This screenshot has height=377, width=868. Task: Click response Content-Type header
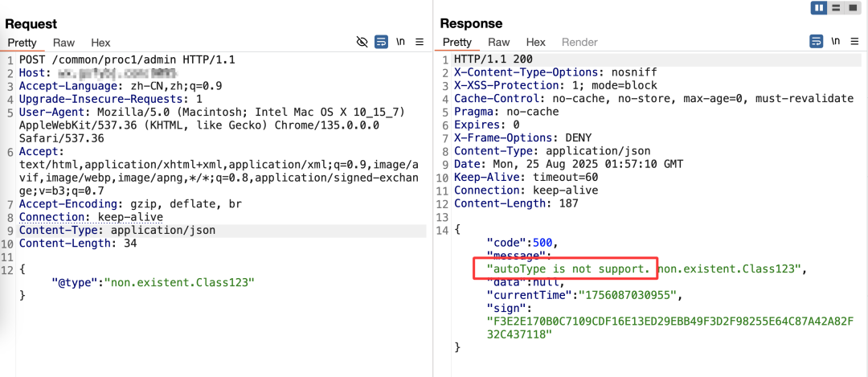click(552, 151)
